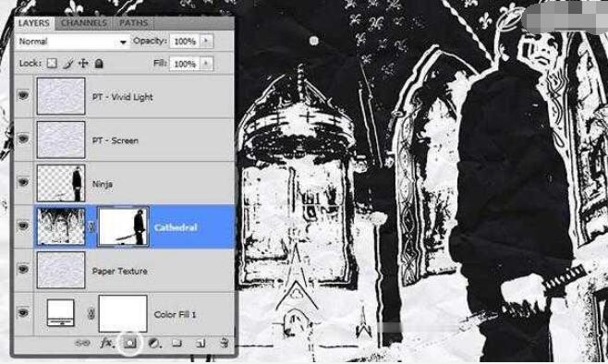Enable Lock image pixels brush icon
This screenshot has height=364, width=608.
coord(67,63)
